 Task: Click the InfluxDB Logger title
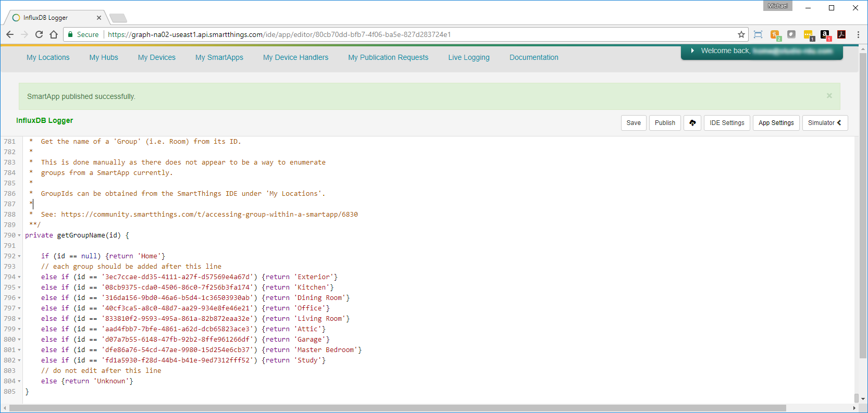point(44,120)
